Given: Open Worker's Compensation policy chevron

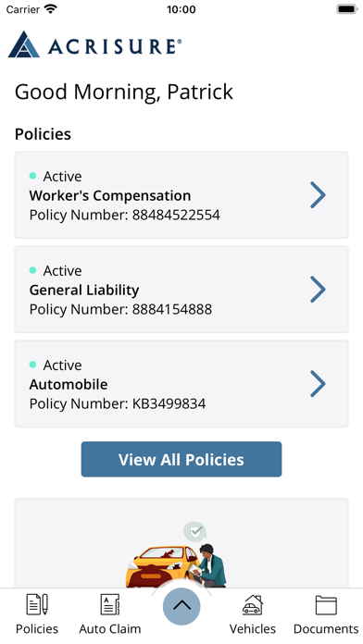Looking at the screenshot, I should coord(318,195).
